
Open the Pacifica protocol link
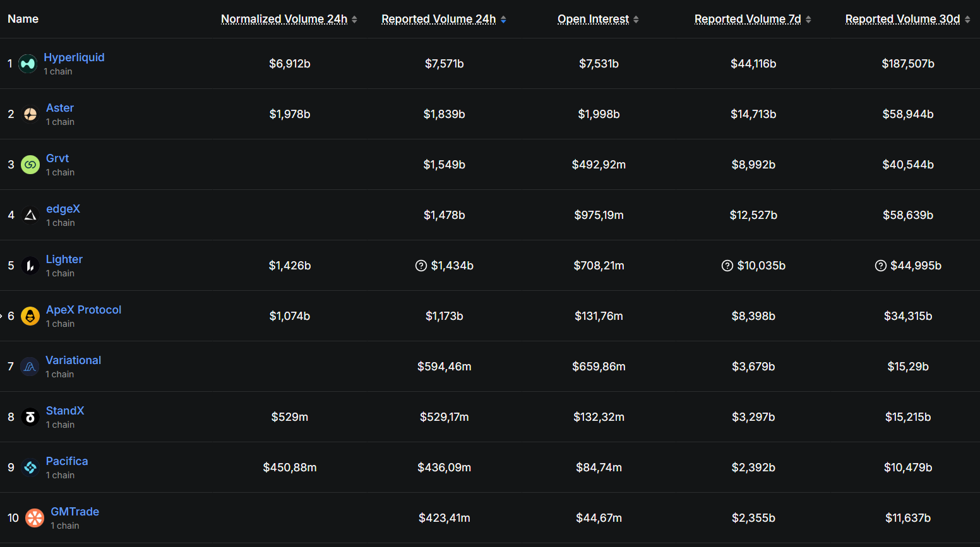(67, 461)
